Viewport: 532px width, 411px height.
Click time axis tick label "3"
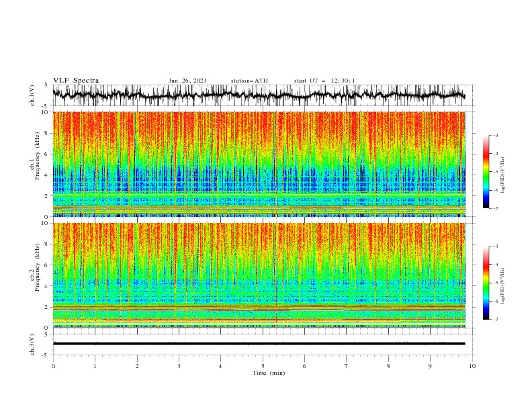click(x=179, y=366)
